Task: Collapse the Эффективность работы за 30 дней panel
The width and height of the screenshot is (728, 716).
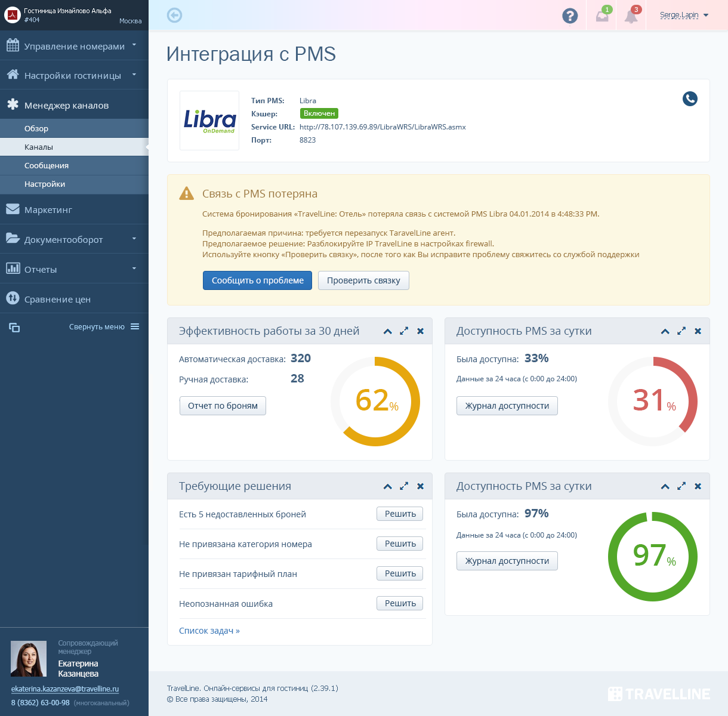Action: pyautogui.click(x=388, y=331)
